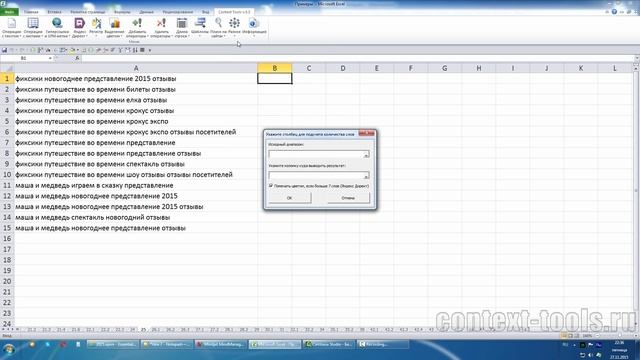Open the Site search magnifier tool

click(218, 28)
